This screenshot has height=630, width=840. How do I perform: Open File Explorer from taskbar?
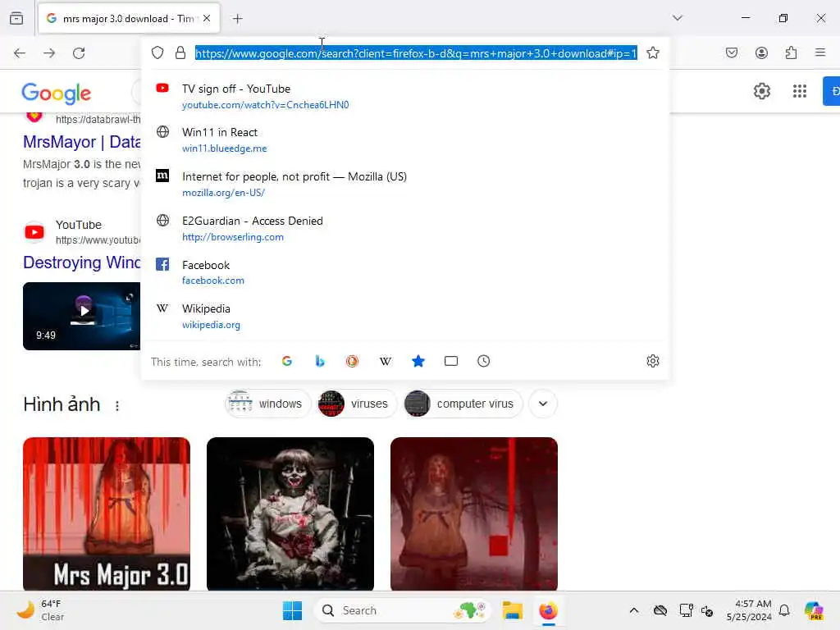(x=512, y=610)
